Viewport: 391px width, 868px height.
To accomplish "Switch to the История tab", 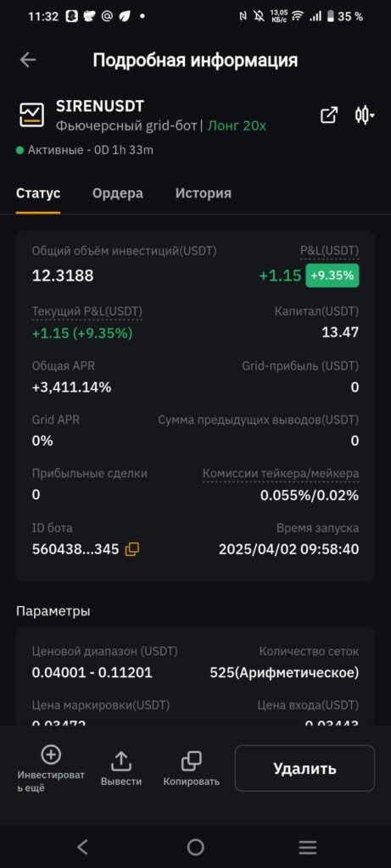I will coord(204,193).
